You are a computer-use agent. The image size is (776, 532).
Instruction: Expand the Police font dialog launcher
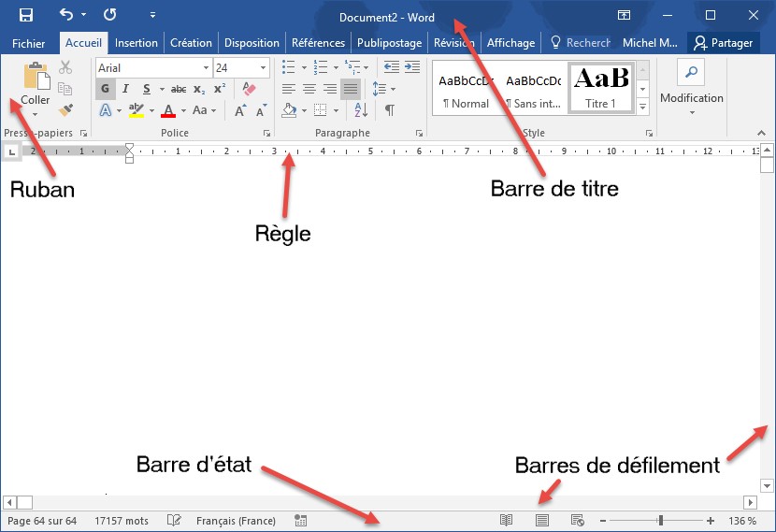[x=266, y=134]
